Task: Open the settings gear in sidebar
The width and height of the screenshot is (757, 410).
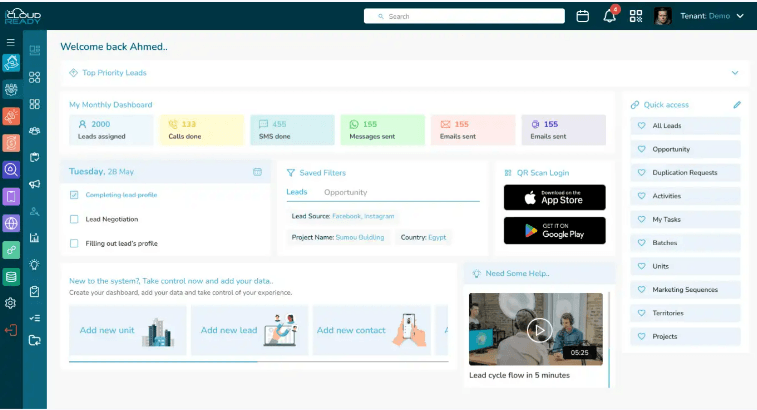Action: click(x=11, y=303)
